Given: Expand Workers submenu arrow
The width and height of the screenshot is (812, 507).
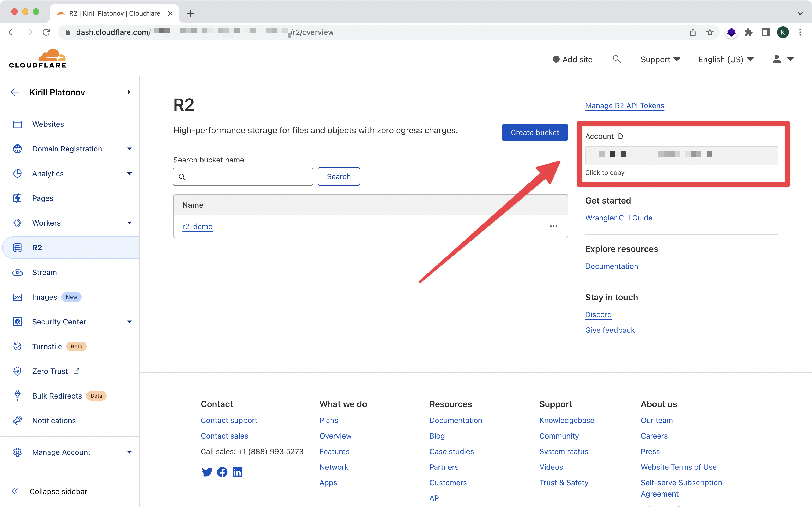Looking at the screenshot, I should tap(129, 223).
